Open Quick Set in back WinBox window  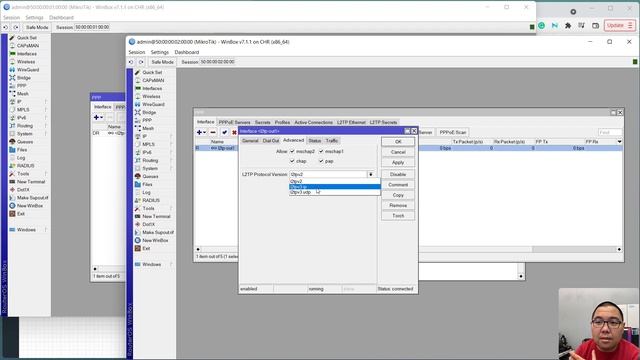(27, 38)
